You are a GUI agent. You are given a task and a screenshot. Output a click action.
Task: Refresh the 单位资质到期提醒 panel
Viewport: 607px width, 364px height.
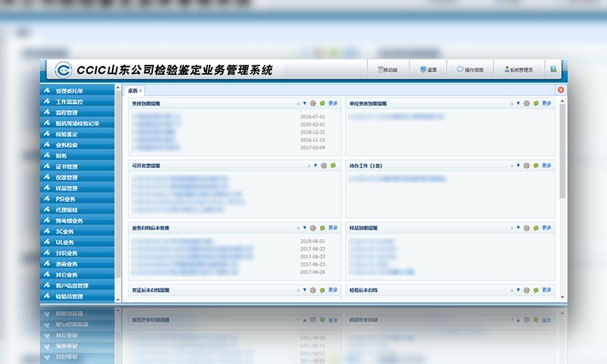click(x=536, y=103)
